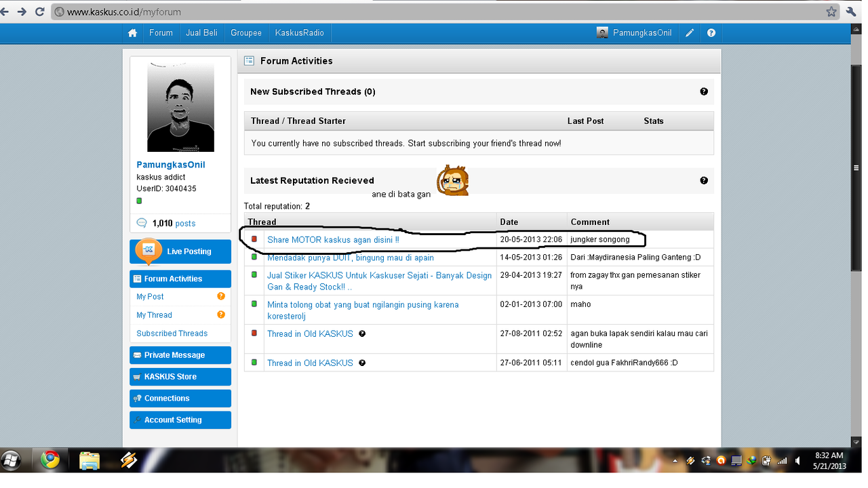Open the My Thread link
Screen dimensions: 868x488
click(x=154, y=315)
